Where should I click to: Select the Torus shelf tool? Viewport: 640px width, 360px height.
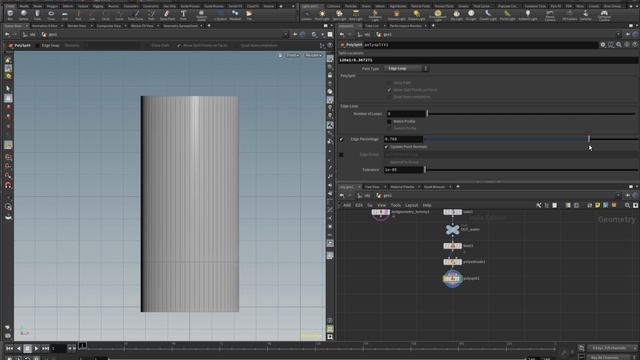(x=51, y=15)
